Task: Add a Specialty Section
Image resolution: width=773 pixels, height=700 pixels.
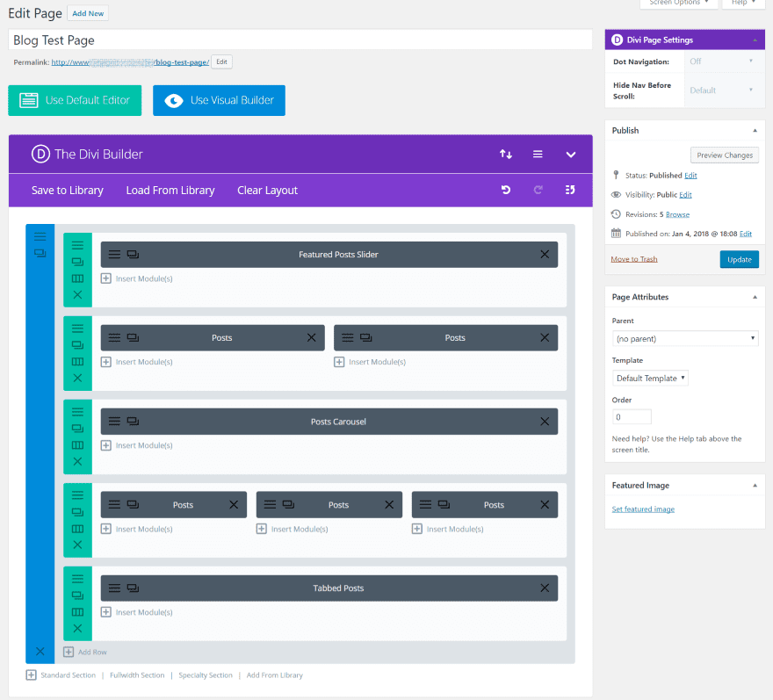Action: click(x=205, y=675)
